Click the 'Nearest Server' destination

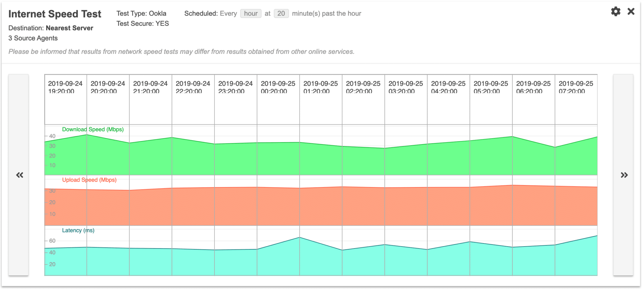pyautogui.click(x=69, y=28)
